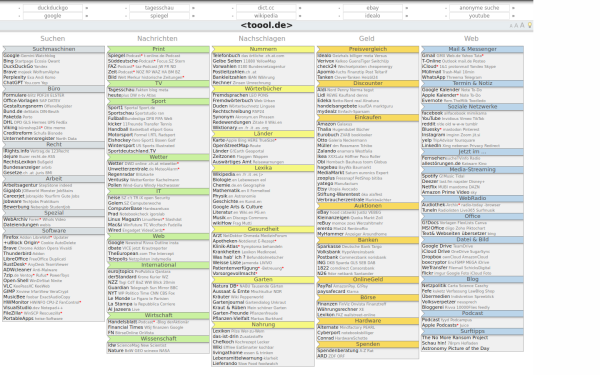Screen dimensions: 600x375
Task: Focus the dict.cc search field
Action: pos(266,8)
